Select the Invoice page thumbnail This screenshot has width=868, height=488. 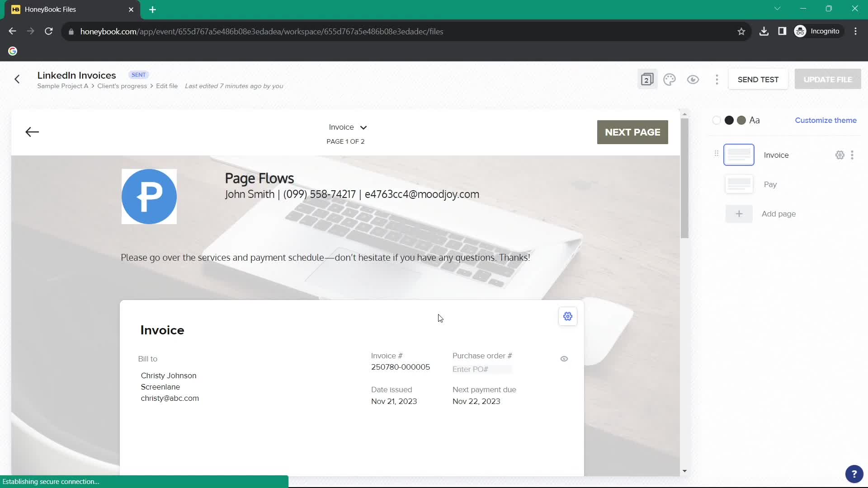point(739,155)
